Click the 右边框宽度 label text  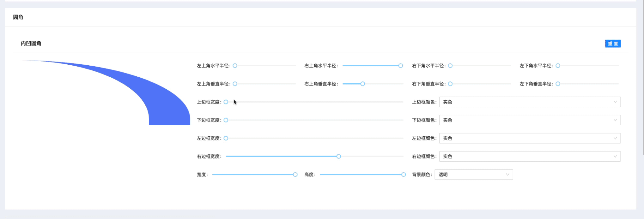(209, 157)
